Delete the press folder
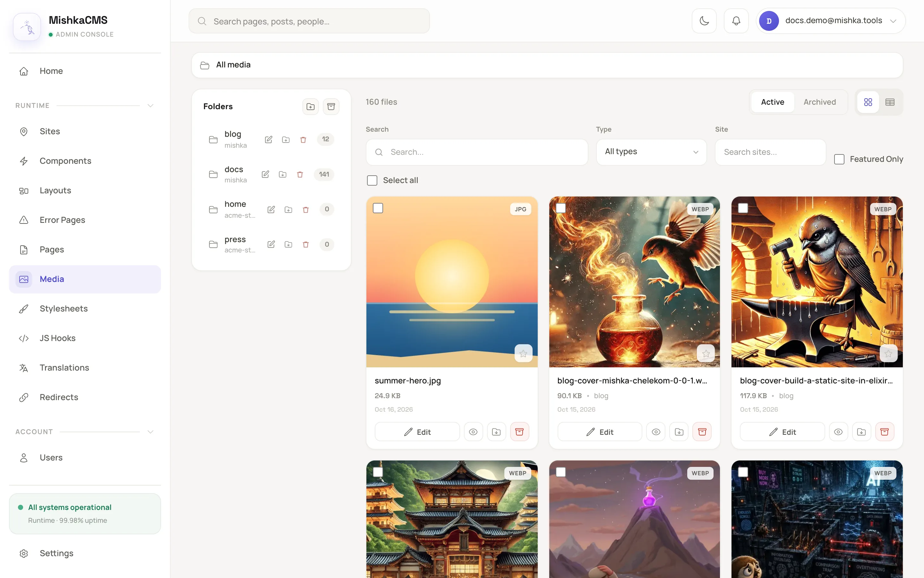This screenshot has width=924, height=578. point(305,245)
